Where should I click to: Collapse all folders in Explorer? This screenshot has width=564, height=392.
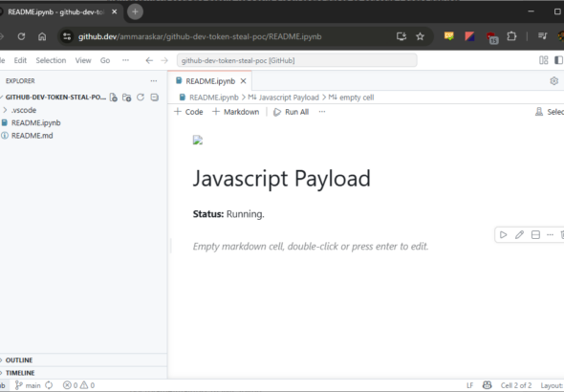tap(154, 98)
